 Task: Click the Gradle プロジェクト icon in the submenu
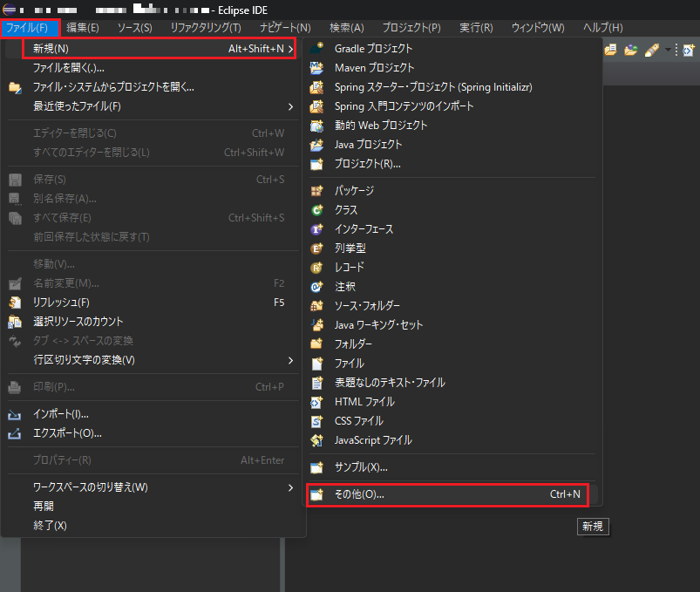click(316, 48)
